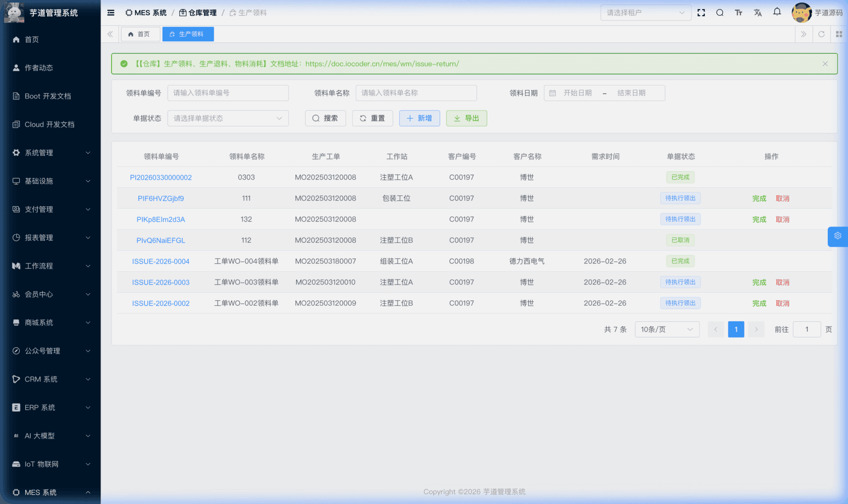Screen dimensions: 848x504
Task: Open 仓库管理 in the breadcrumb
Action: pyautogui.click(x=197, y=13)
